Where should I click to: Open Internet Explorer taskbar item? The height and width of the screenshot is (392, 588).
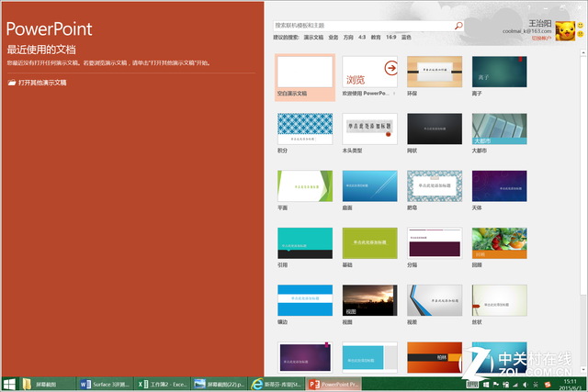pyautogui.click(x=277, y=385)
